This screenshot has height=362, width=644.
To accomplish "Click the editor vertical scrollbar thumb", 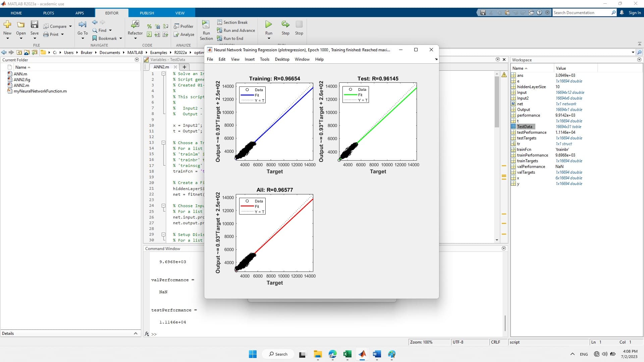I will click(497, 102).
